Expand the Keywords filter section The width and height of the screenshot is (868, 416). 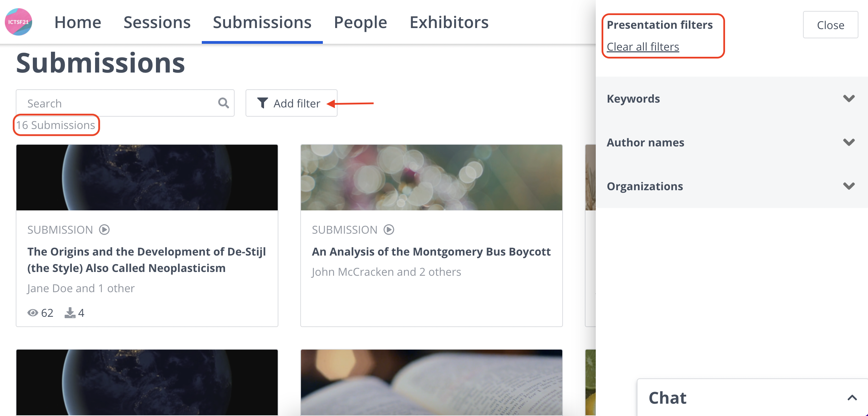pyautogui.click(x=731, y=99)
